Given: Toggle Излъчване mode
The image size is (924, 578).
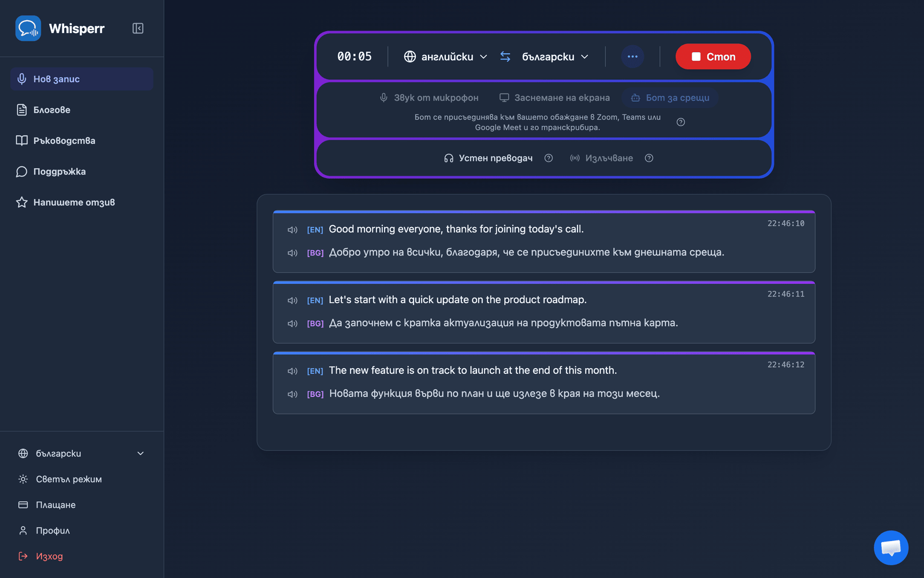Looking at the screenshot, I should tap(601, 158).
